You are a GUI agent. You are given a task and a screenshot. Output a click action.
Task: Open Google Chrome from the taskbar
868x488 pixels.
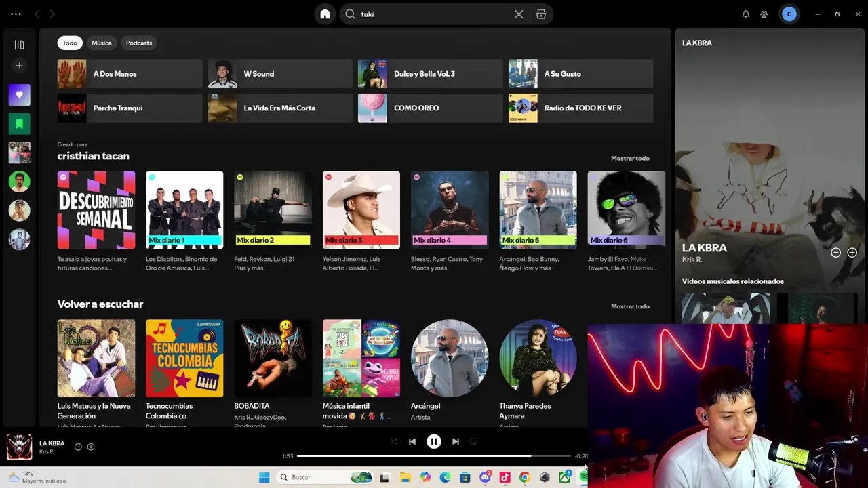pyautogui.click(x=524, y=477)
